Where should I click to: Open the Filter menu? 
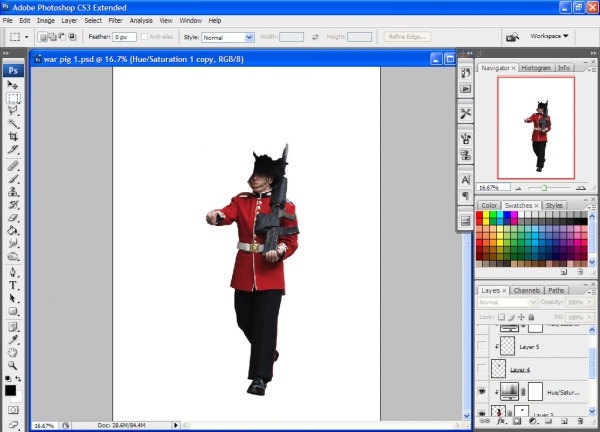[115, 21]
